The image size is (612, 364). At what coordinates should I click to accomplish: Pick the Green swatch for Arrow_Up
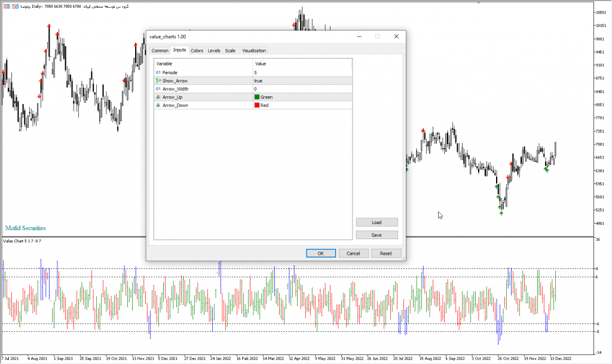[x=257, y=97]
